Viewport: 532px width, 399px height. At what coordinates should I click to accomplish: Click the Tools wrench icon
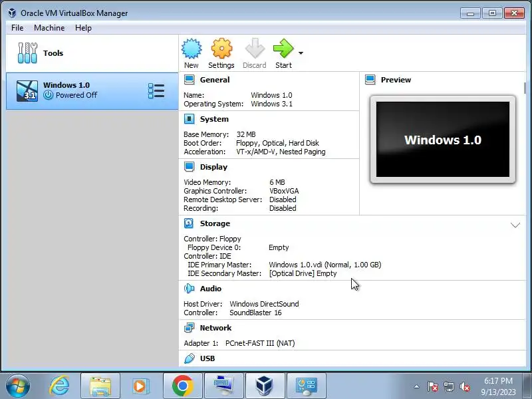pyautogui.click(x=27, y=53)
